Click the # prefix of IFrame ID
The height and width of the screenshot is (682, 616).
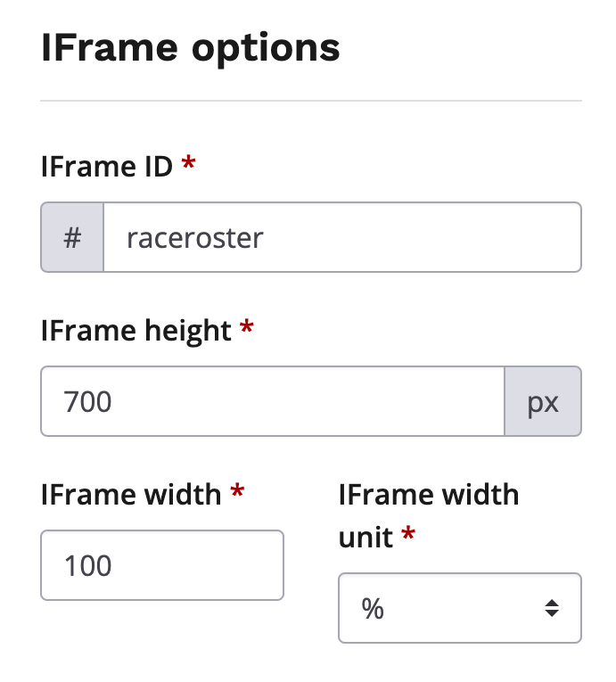73,237
